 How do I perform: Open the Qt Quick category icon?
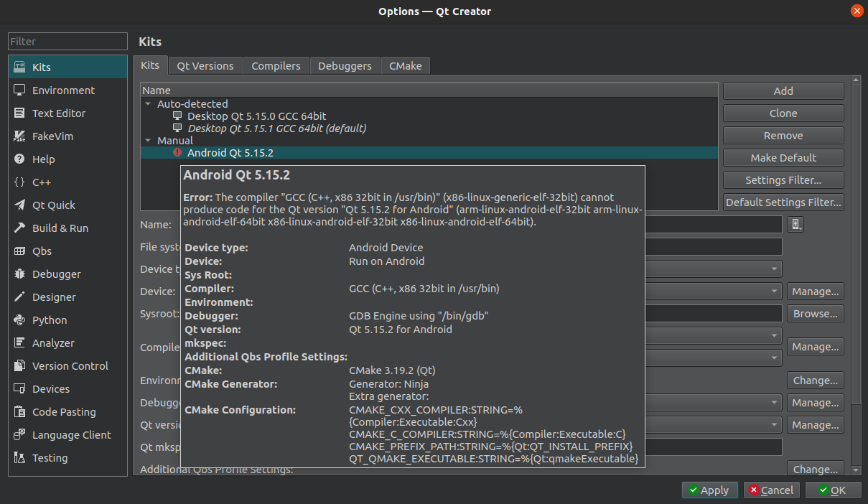tap(20, 205)
